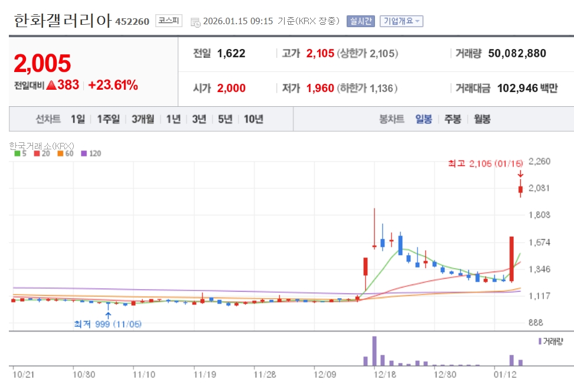Image resolution: width=574 pixels, height=392 pixels.
Task: Click the green 5-day moving average swatch
Action: [17, 153]
